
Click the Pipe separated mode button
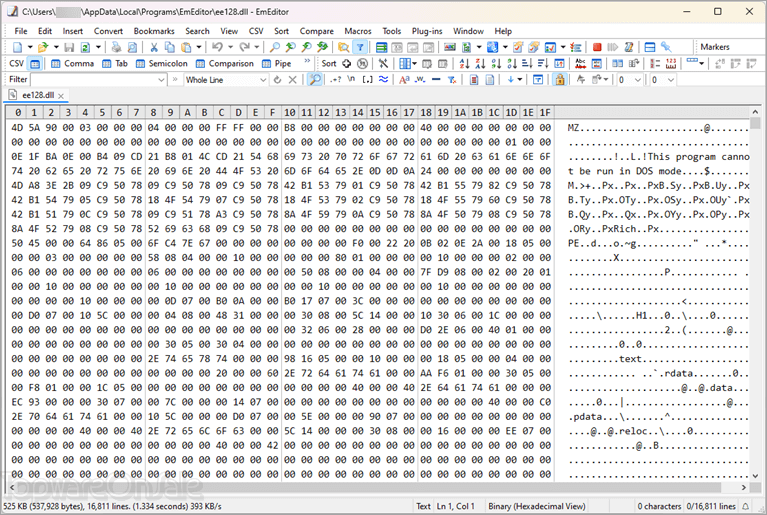pyautogui.click(x=276, y=64)
